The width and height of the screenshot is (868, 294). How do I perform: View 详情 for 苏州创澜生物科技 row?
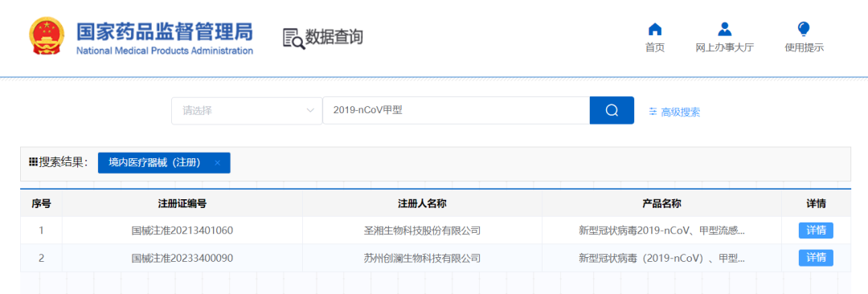click(816, 258)
